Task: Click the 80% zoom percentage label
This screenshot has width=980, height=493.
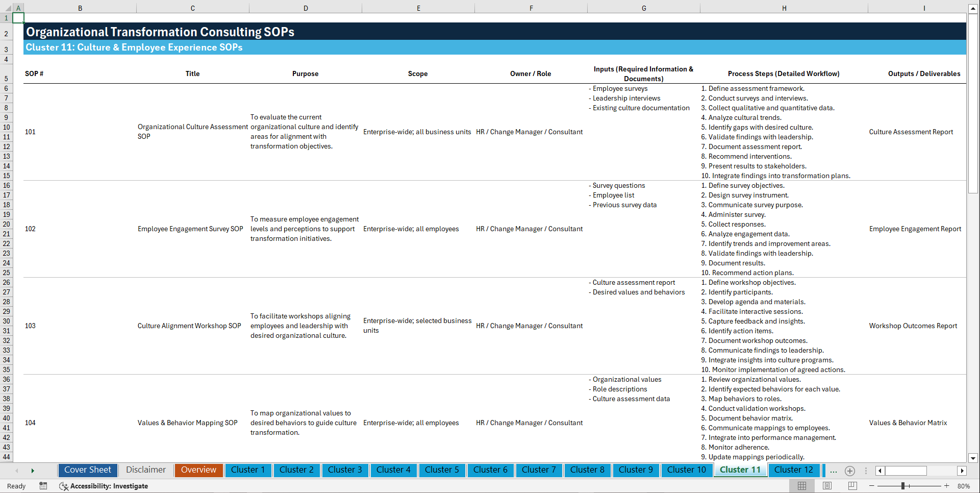Action: pyautogui.click(x=964, y=486)
